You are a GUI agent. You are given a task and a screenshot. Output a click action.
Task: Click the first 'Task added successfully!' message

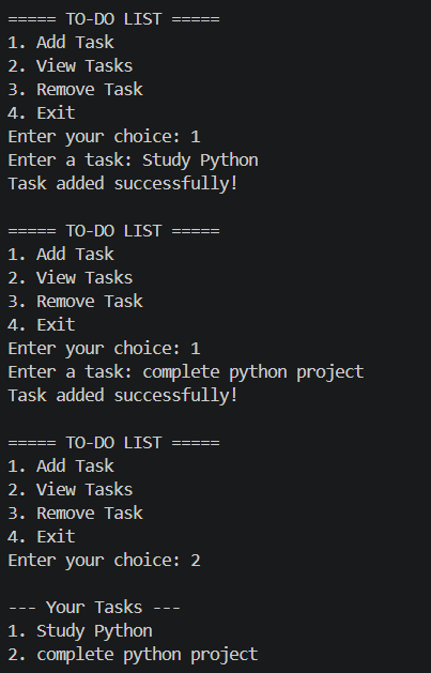(x=123, y=184)
